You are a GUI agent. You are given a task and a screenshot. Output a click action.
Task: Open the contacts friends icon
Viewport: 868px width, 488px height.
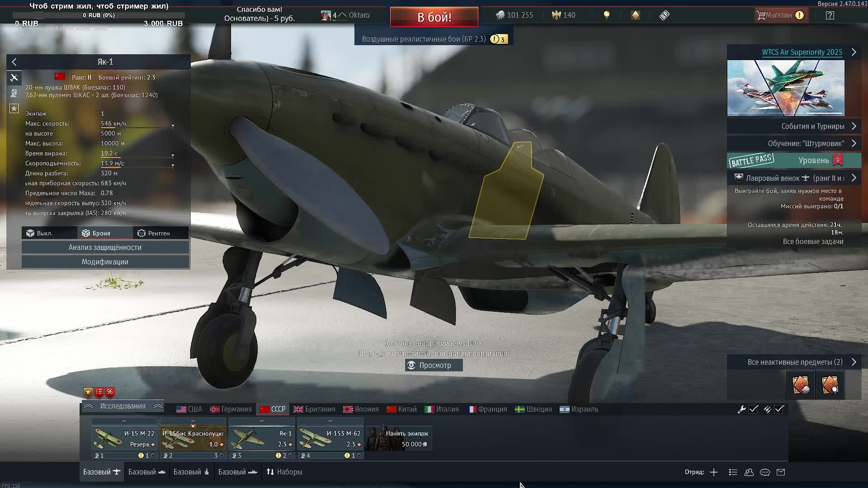749,472
